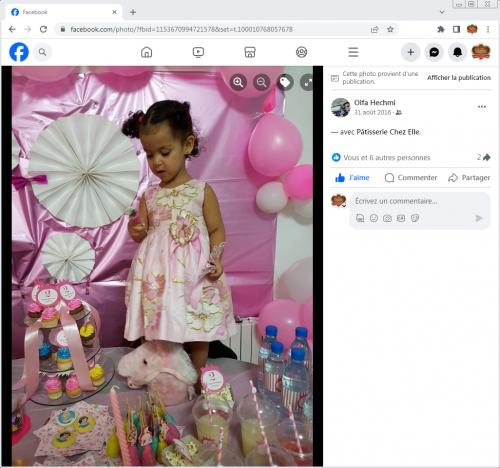The width and height of the screenshot is (500, 468).
Task: Click the browser forward arrow
Action: (28, 29)
